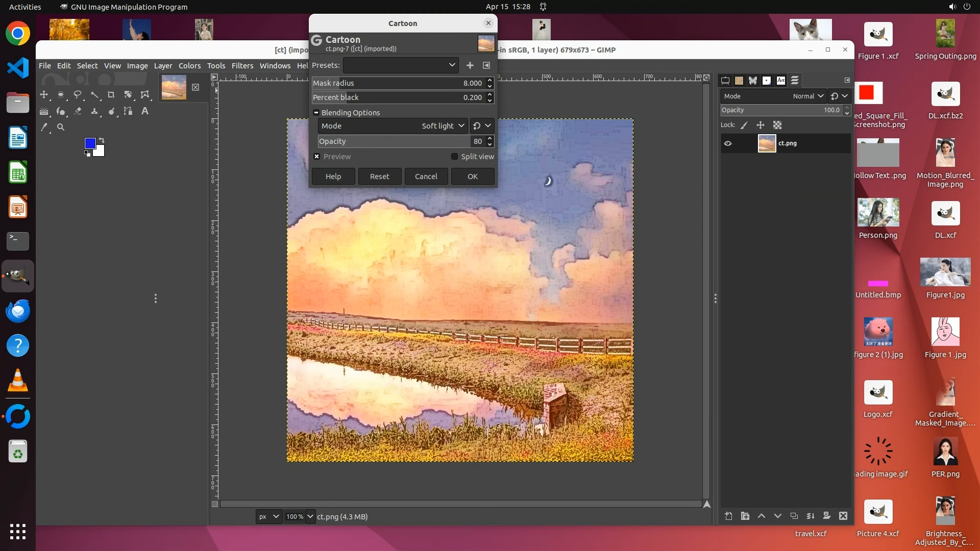Select the Crop tool
This screenshot has height=551, width=980.
pyautogui.click(x=111, y=95)
